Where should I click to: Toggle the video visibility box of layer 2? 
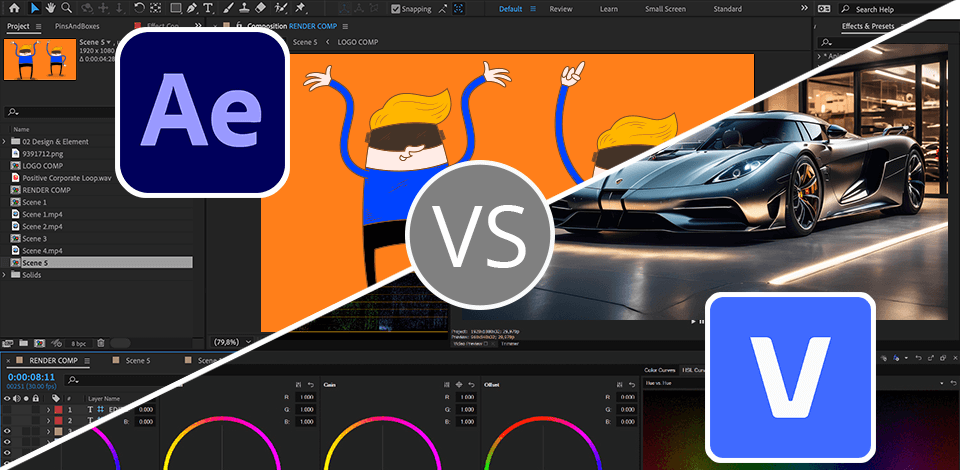tap(7, 420)
